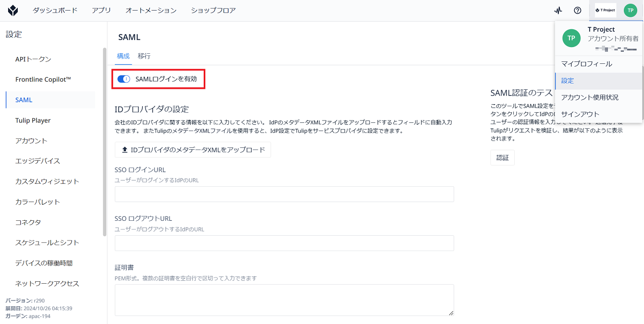Screen dimensions: 644x324
Task: Choose サインアウト from user menu
Action: (x=598, y=114)
